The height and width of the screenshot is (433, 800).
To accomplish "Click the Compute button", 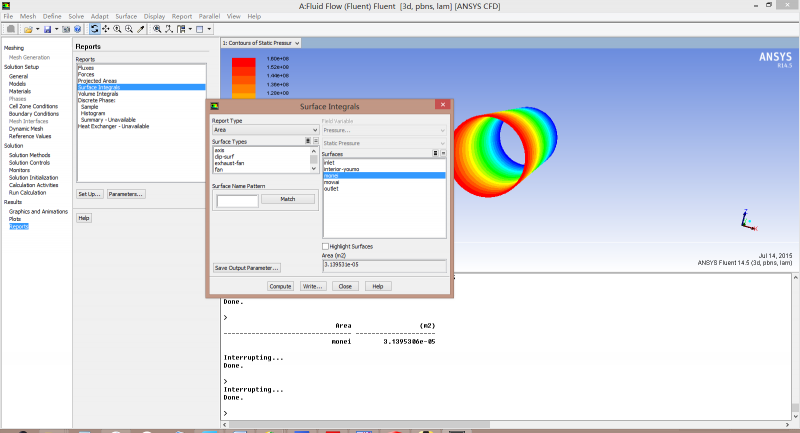I will (280, 286).
